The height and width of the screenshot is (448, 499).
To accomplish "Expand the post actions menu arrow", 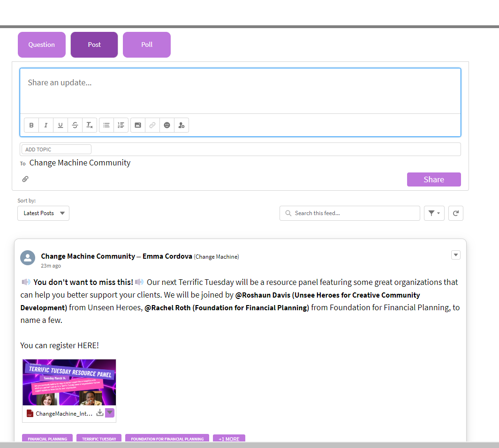I will coord(456,255).
